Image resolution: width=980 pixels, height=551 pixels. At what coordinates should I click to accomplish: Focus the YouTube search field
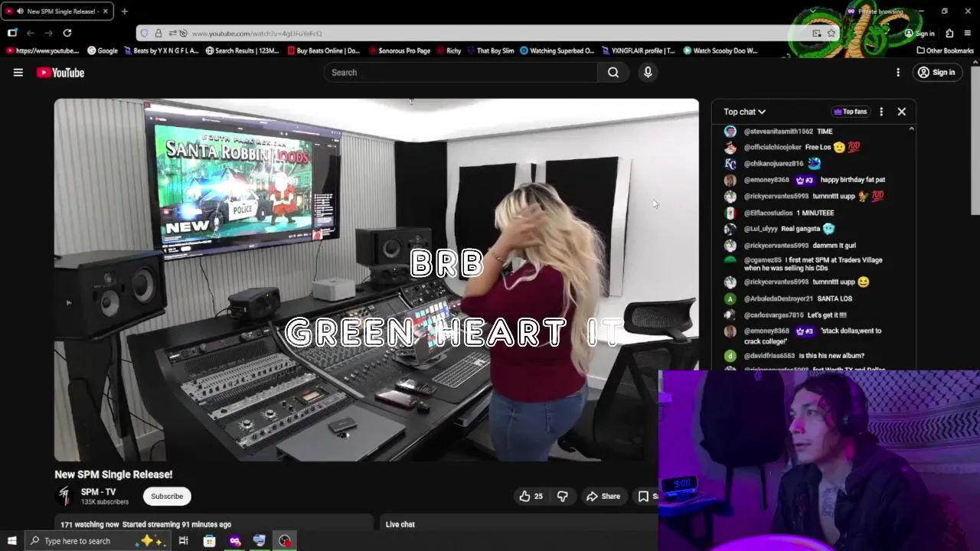[x=461, y=73]
